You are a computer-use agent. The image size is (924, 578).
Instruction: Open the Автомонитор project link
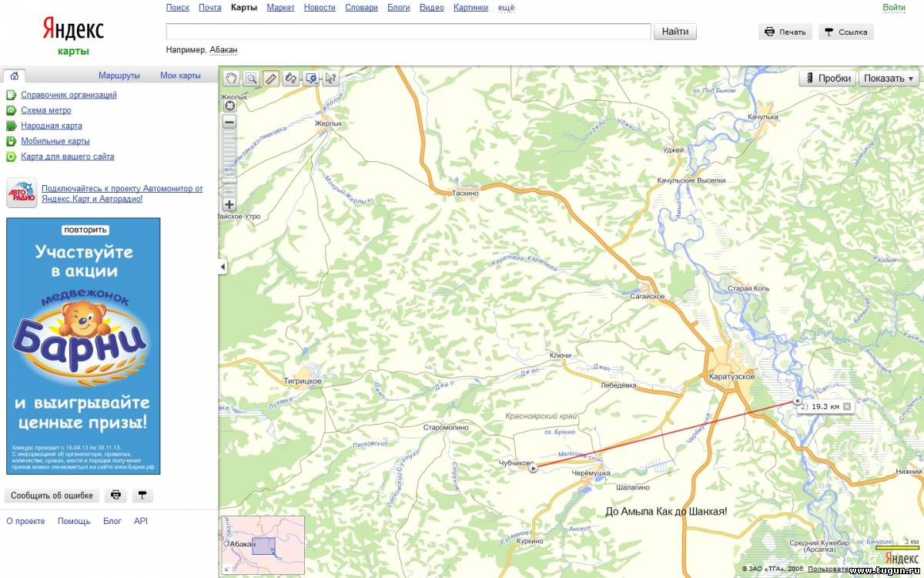[x=122, y=193]
